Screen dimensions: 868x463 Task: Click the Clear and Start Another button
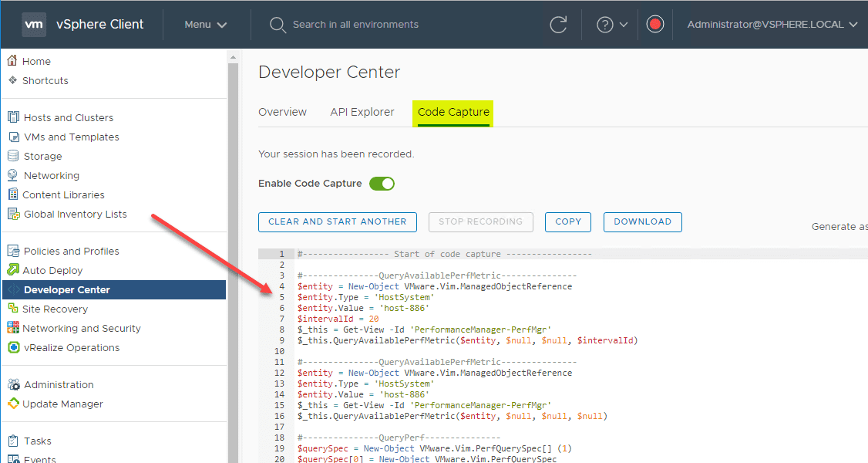point(337,222)
